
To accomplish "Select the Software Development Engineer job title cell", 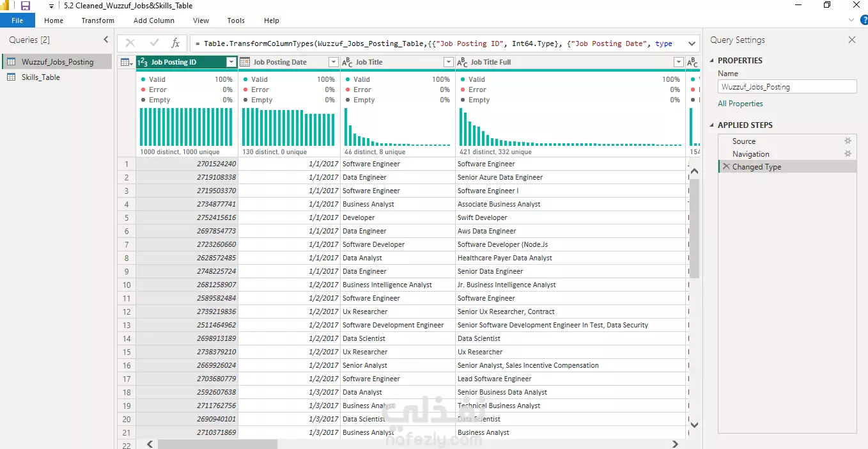I will tap(398, 325).
